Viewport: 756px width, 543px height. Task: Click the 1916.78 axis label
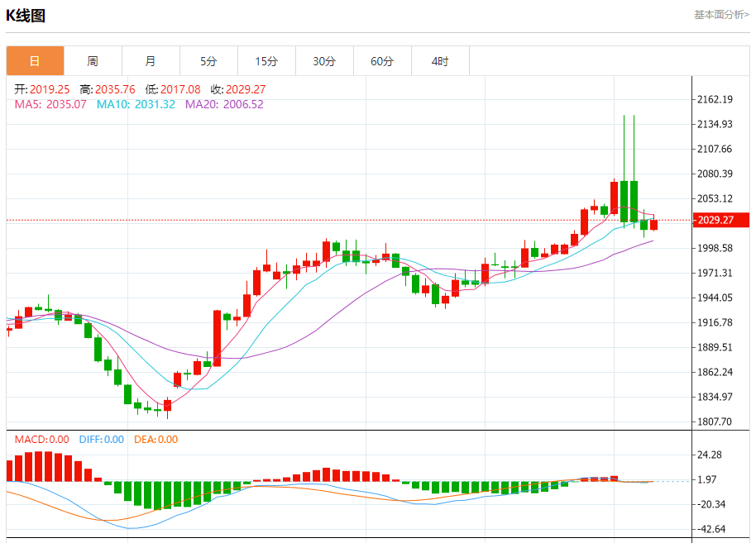[715, 323]
